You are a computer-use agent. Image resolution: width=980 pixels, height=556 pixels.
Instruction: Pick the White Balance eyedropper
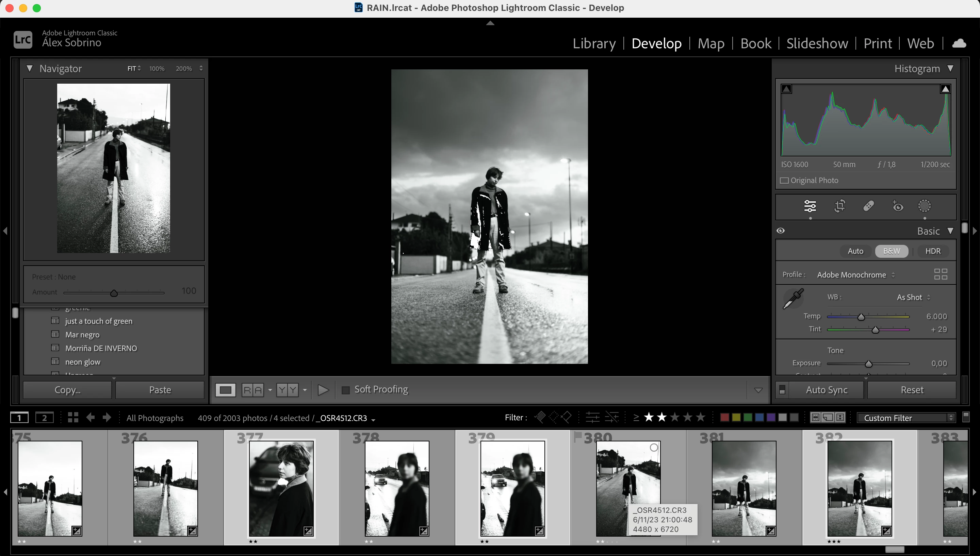point(793,299)
